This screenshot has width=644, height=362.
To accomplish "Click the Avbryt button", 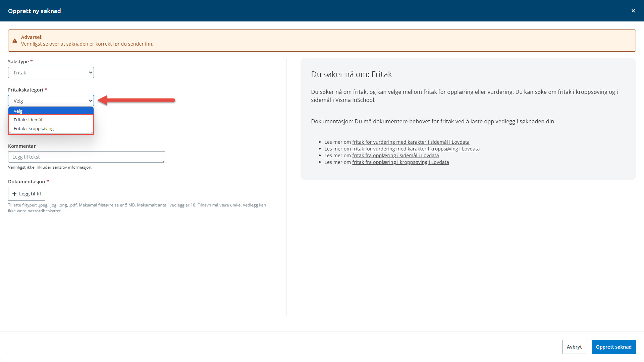I will coord(574,347).
